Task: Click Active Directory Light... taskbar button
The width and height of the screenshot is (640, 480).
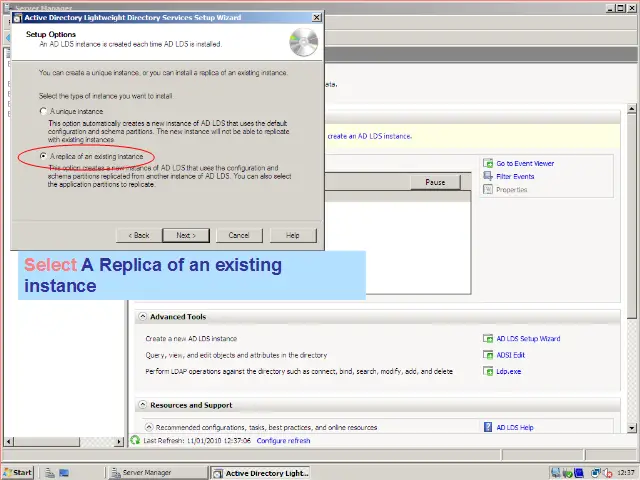Action: click(x=260, y=473)
